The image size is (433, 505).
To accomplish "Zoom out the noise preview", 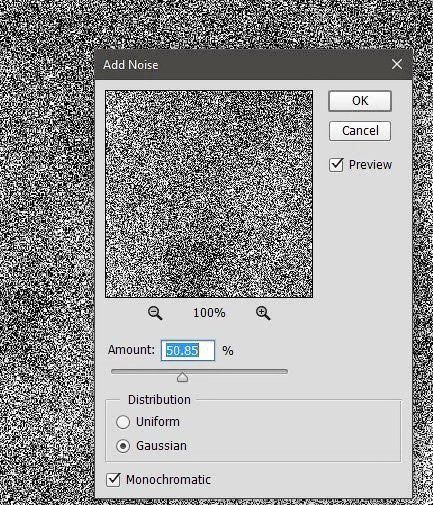I will (155, 313).
